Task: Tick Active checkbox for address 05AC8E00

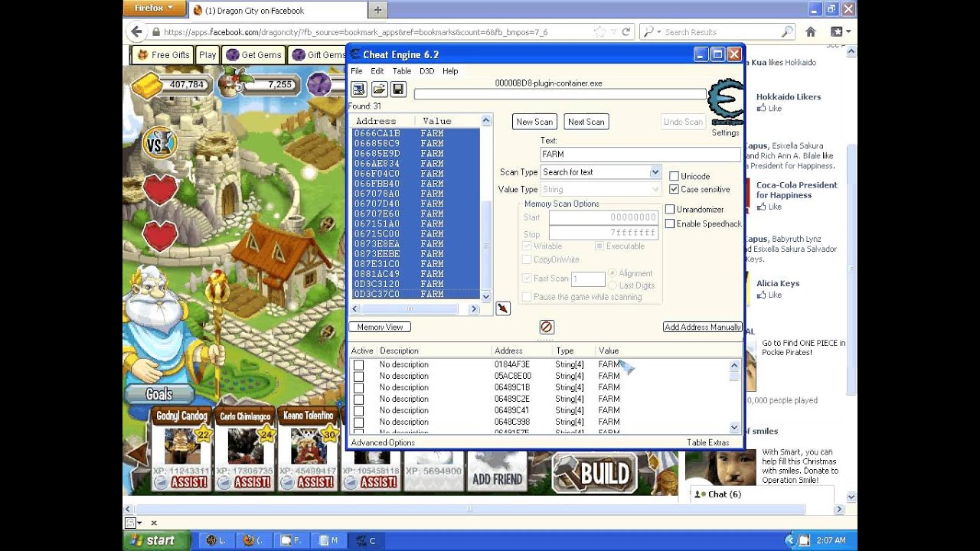Action: click(x=358, y=377)
